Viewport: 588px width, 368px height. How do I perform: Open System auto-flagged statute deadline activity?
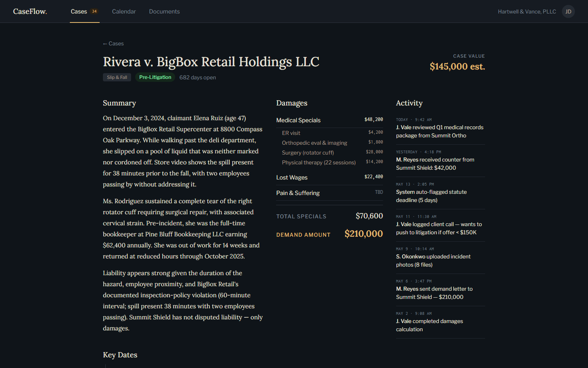(440, 192)
